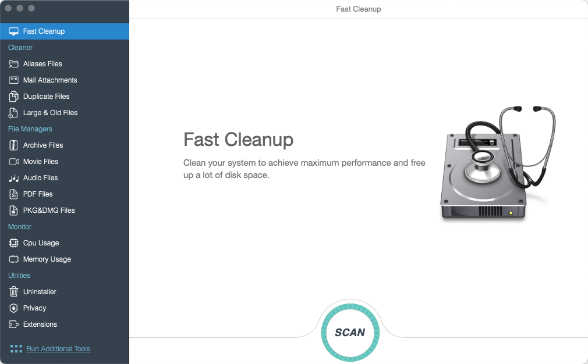Viewport: 588px width, 364px height.
Task: Click the grid icon beside Run Additional Tools
Action: tap(16, 349)
